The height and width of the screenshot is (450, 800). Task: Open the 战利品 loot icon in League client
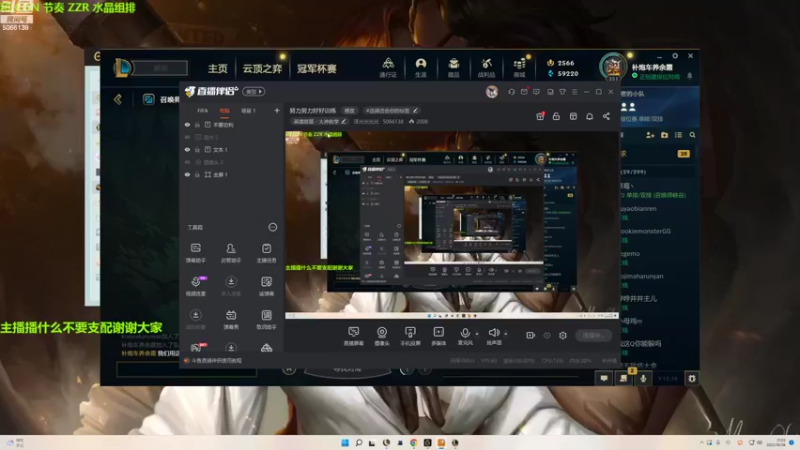click(x=486, y=67)
